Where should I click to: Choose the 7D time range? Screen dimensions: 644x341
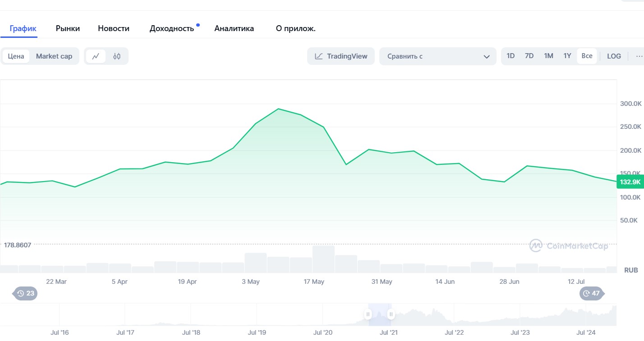pos(529,56)
